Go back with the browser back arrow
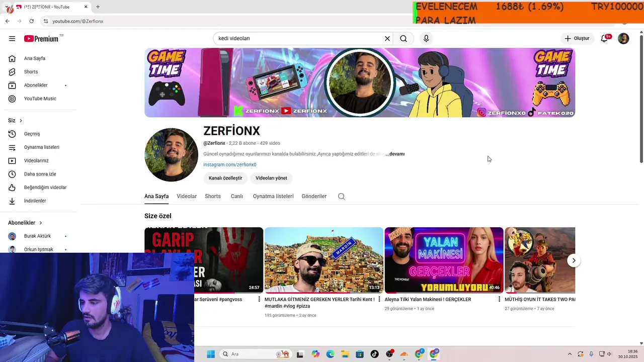Viewport: 644px width, 362px height. pyautogui.click(x=7, y=21)
